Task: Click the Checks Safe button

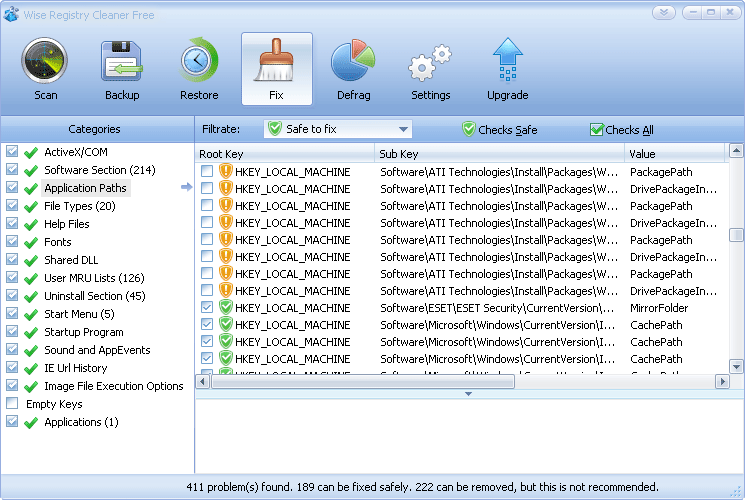Action: tap(499, 129)
